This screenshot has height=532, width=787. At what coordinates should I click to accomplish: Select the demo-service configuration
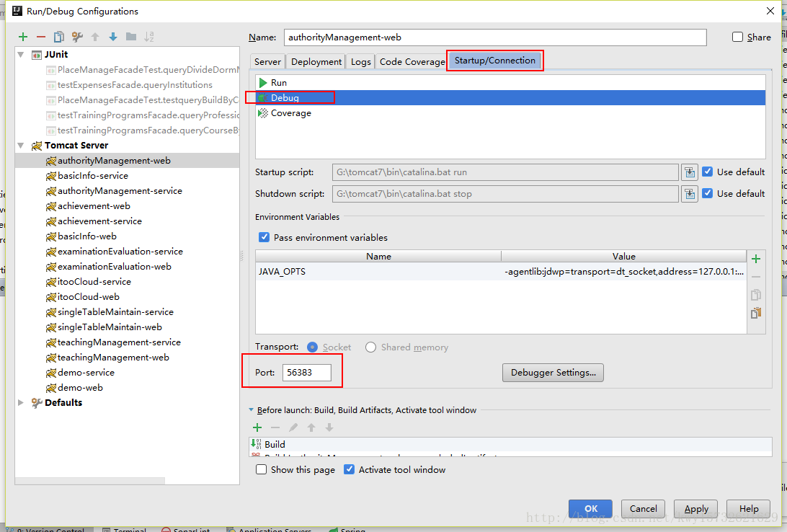pos(86,373)
